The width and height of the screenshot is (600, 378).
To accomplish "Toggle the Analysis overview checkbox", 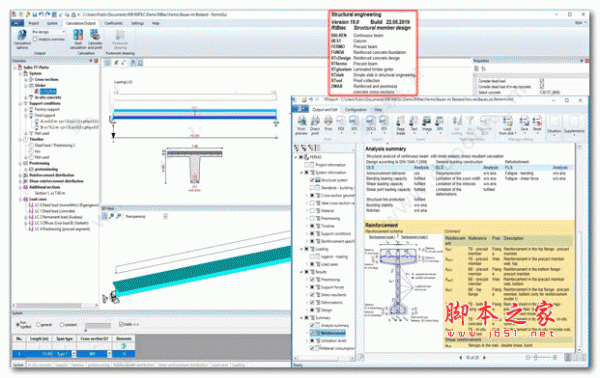I will [35, 39].
